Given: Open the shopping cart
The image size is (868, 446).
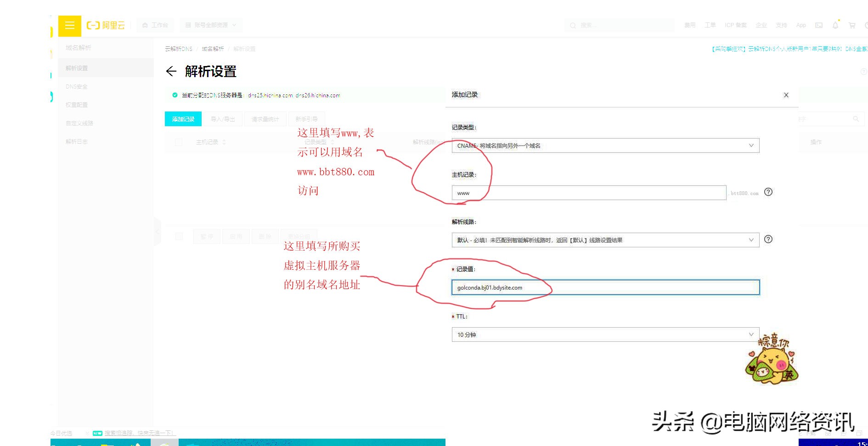Looking at the screenshot, I should tap(852, 25).
